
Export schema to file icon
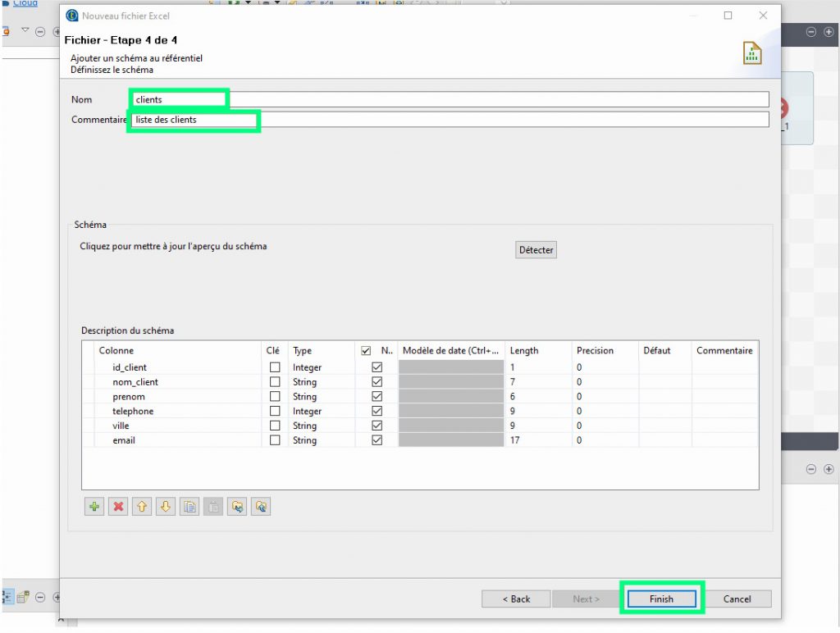261,507
